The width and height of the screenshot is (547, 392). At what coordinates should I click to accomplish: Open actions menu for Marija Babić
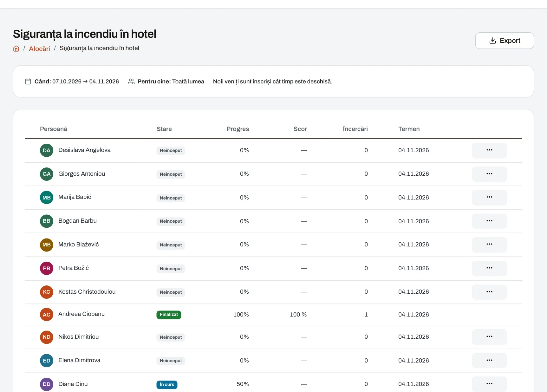489,198
